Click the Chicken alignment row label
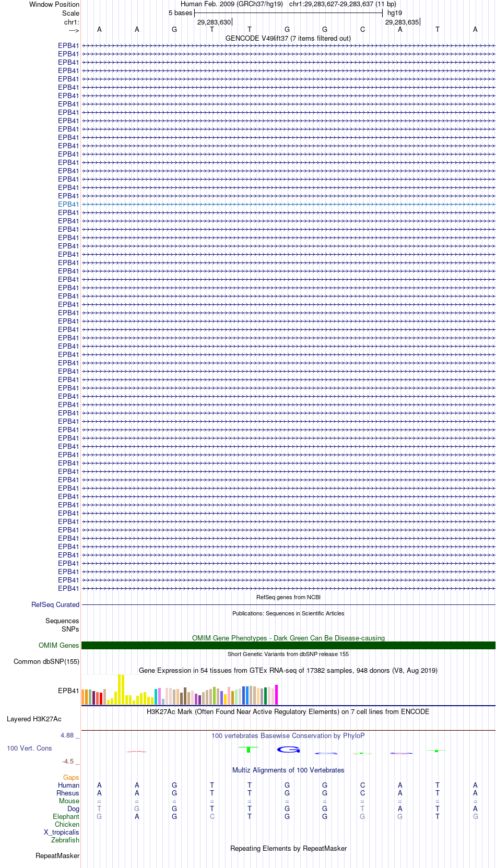The image size is (496, 868). (x=67, y=825)
